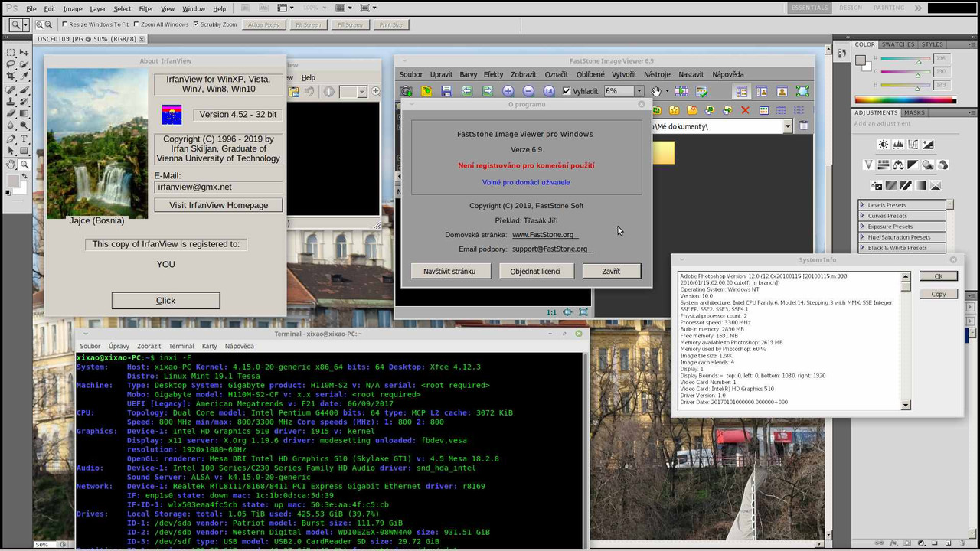Add a Photo Filter adjustment
980x551 pixels.
(x=928, y=165)
